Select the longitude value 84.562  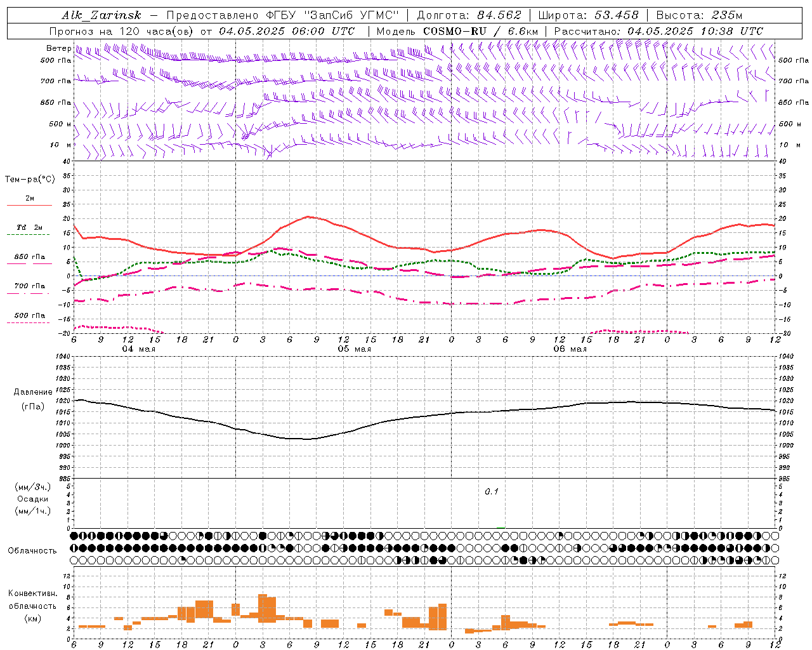pyautogui.click(x=499, y=15)
